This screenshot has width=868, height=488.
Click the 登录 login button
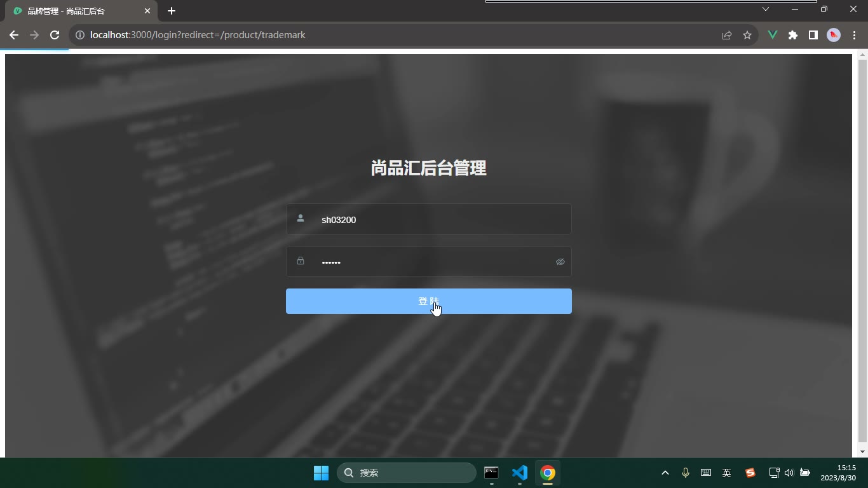point(429,301)
